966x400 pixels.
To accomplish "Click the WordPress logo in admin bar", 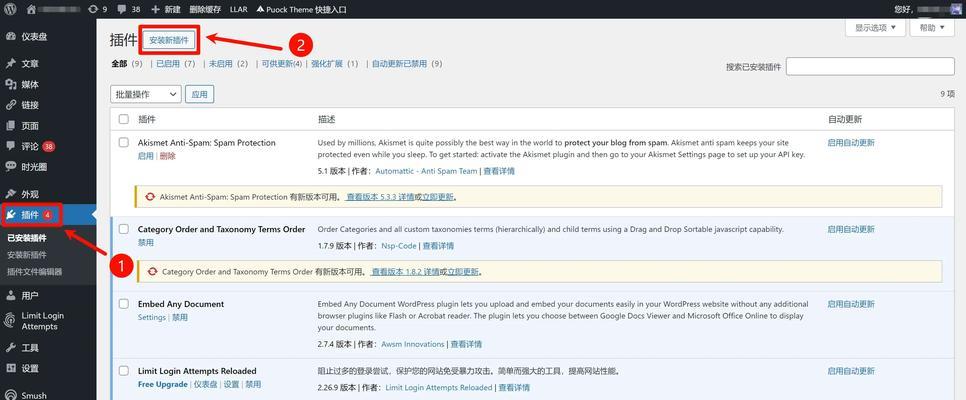I will [x=10, y=9].
